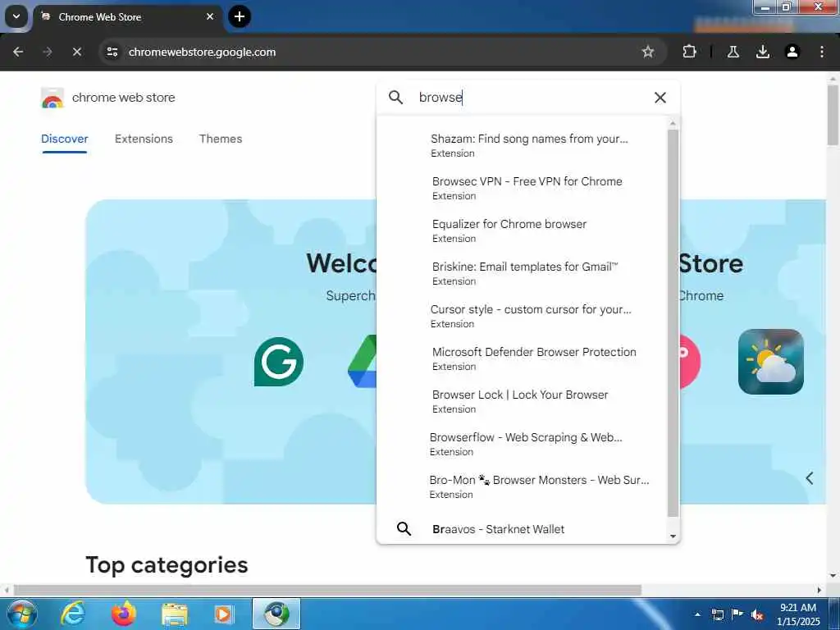Click the Chrome taskbar button
This screenshot has width=840, height=630.
pos(276,614)
